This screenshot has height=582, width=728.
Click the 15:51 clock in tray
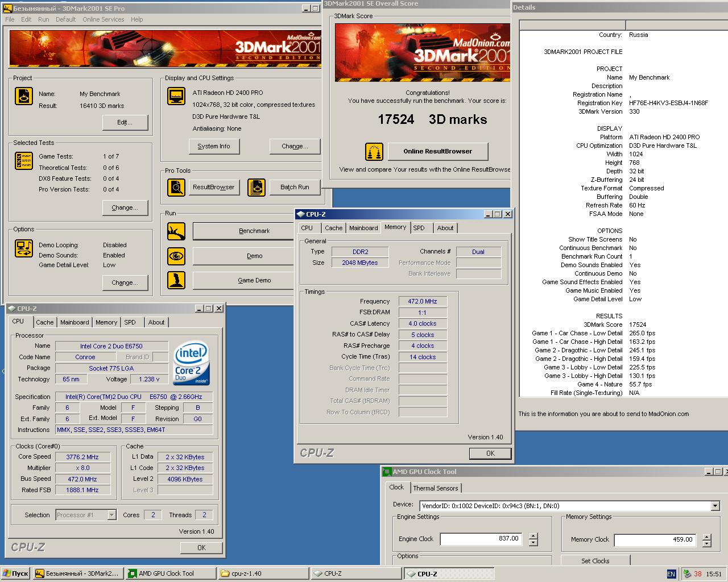pos(714,574)
